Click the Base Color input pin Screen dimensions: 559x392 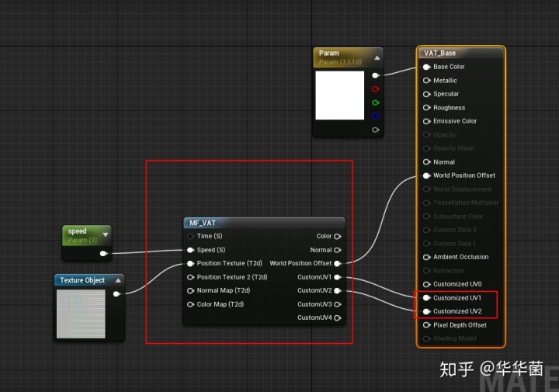(x=426, y=67)
